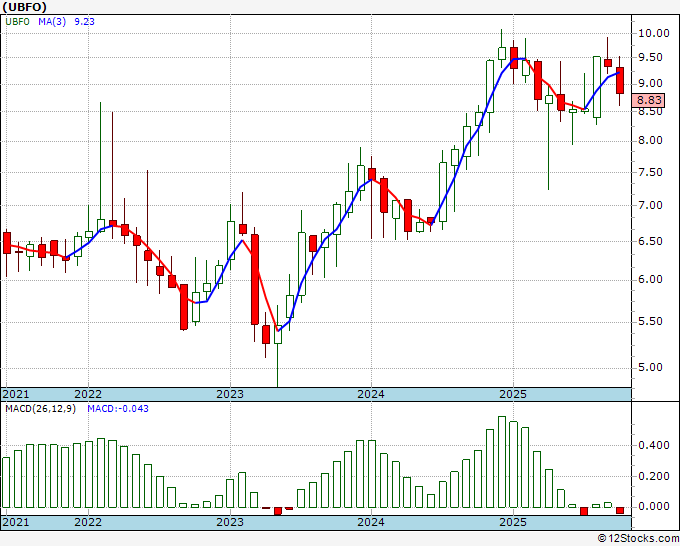Click the last red MACD histogram bar
This screenshot has height=546, width=680.
(x=620, y=510)
